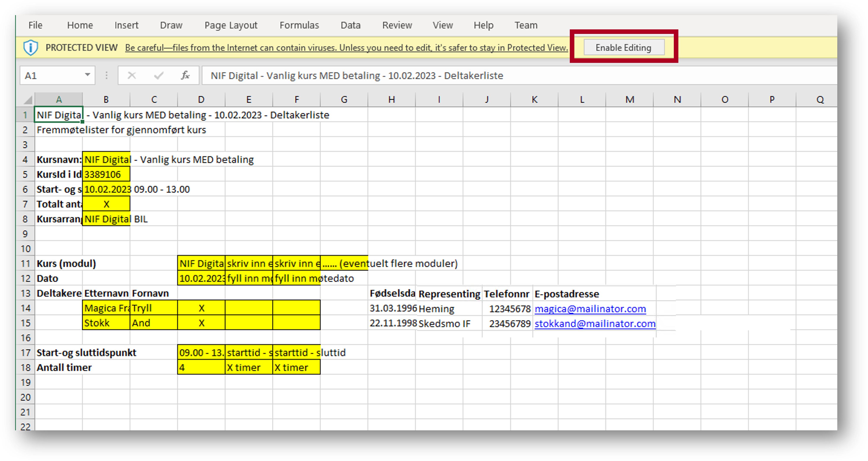The height and width of the screenshot is (461, 868).
Task: Select the 'Tryll' cell
Action: tap(154, 308)
